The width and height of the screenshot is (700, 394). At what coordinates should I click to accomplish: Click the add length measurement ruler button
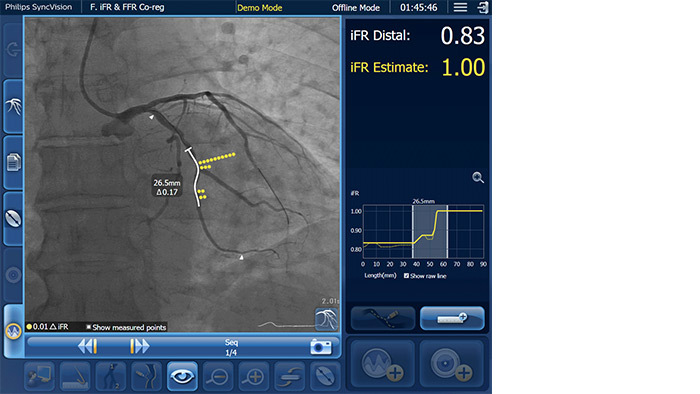(x=452, y=318)
